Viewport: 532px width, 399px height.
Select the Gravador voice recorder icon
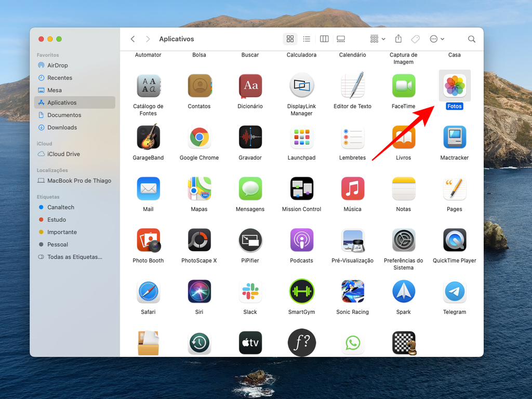250,137
